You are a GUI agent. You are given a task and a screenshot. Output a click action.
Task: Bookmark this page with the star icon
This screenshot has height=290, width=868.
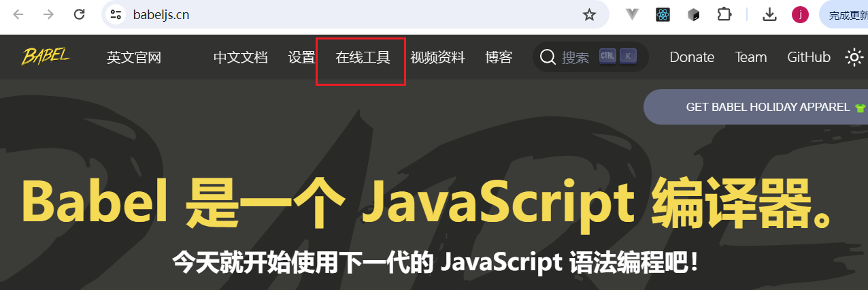coord(589,14)
